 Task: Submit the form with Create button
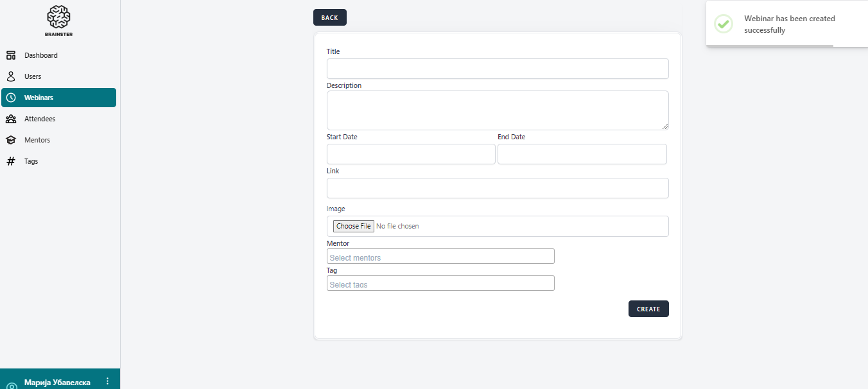click(x=648, y=309)
